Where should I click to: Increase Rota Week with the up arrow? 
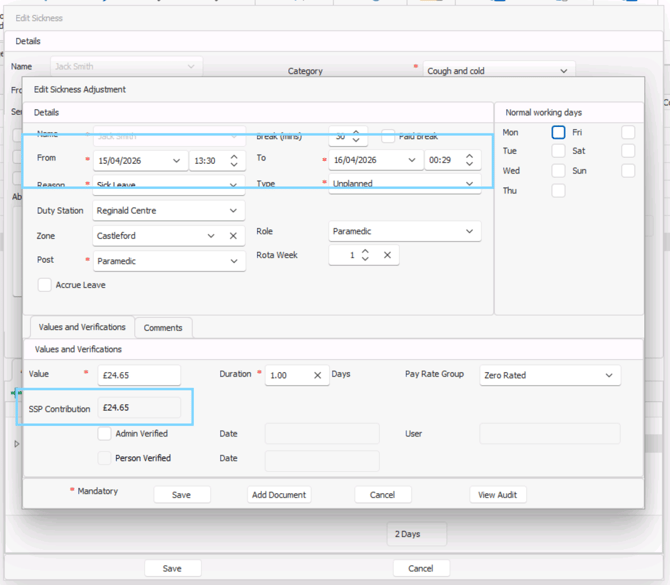click(365, 251)
